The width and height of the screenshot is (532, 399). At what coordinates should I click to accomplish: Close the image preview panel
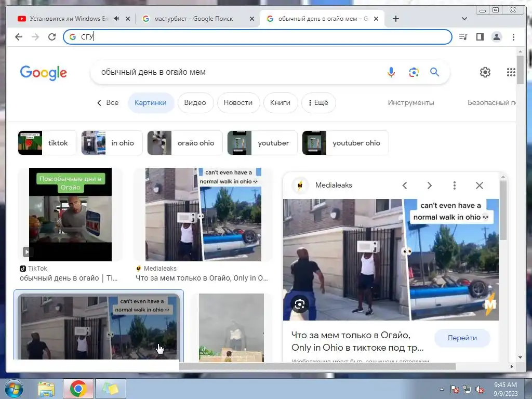(480, 185)
